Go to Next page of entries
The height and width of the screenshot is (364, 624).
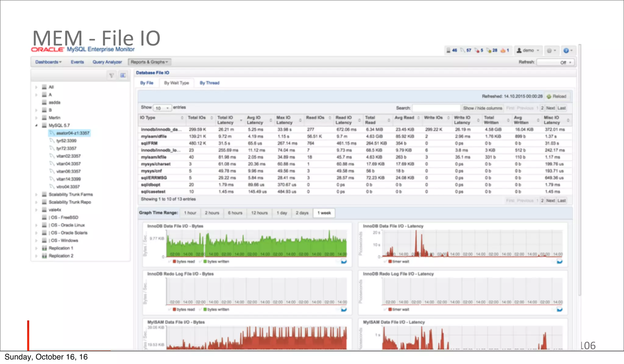[550, 108]
